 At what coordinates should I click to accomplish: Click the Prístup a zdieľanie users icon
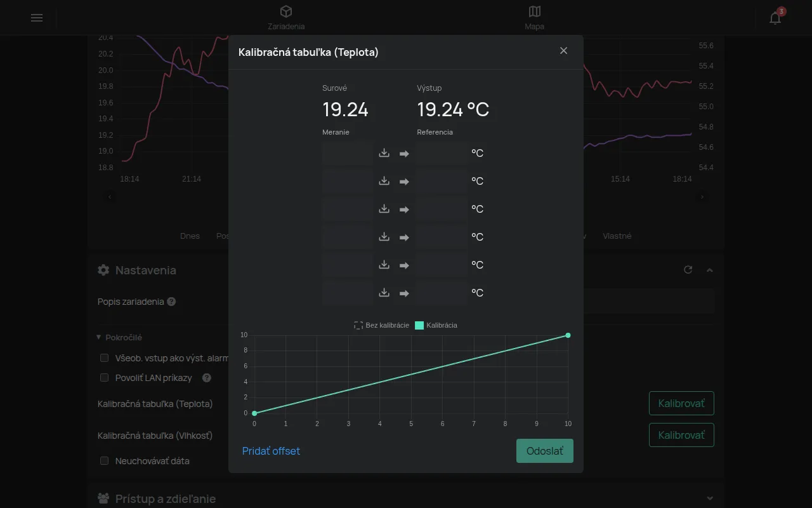pyautogui.click(x=103, y=498)
